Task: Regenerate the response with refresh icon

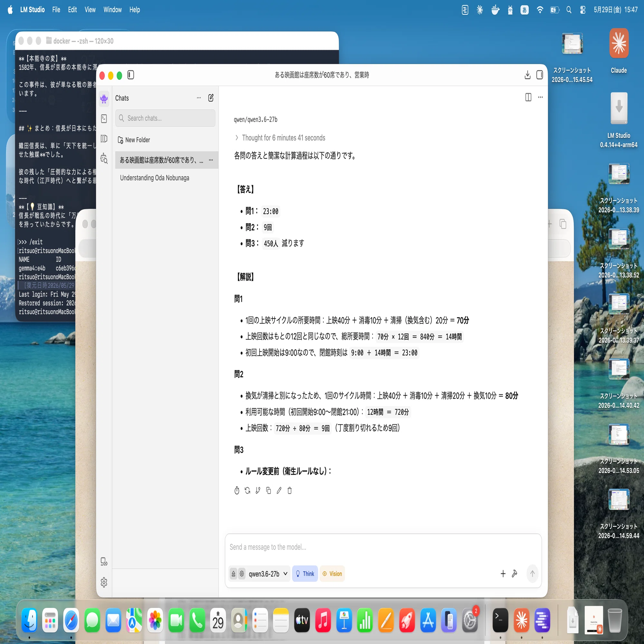Action: click(x=247, y=490)
